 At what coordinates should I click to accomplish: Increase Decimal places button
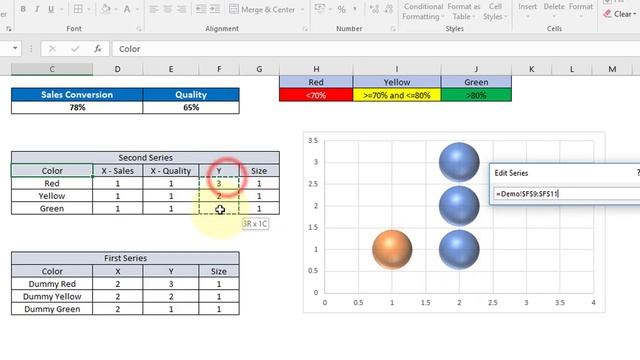pyautogui.click(x=374, y=9)
